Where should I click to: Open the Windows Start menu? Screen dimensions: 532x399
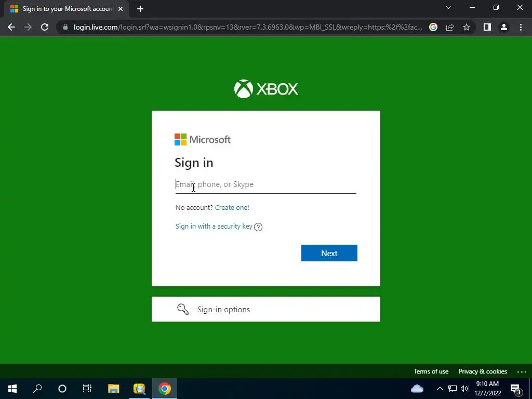[12, 389]
